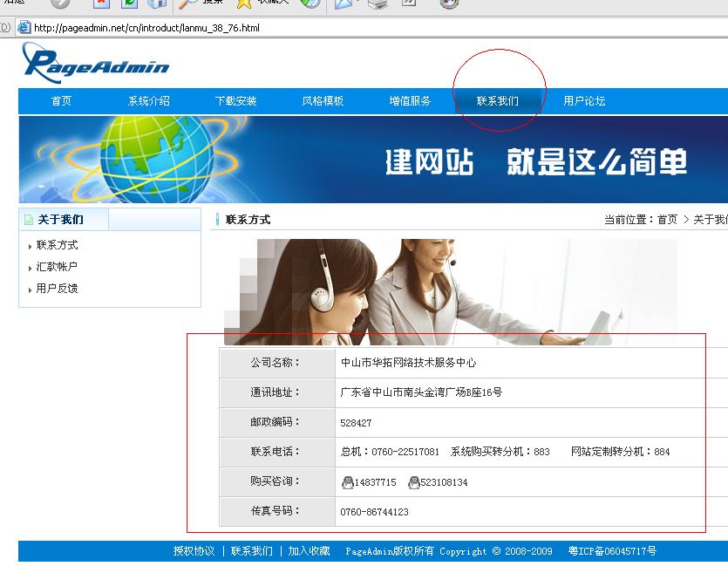Open the browser Search magnifier tool
Screen dimensions: 728x566
click(188, 3)
